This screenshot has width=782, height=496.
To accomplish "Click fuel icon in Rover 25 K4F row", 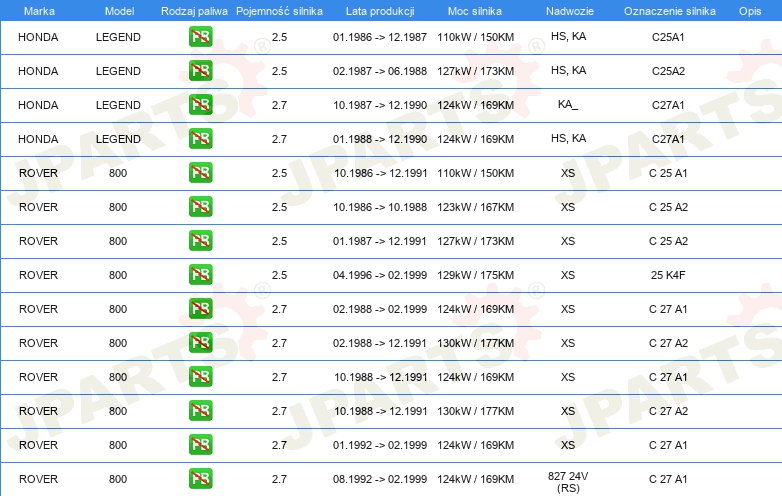I will point(200,275).
